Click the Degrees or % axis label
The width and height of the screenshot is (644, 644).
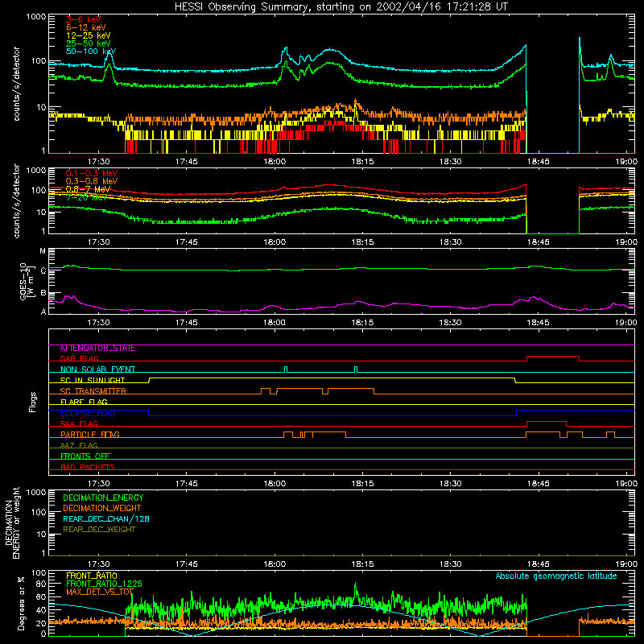click(21, 603)
